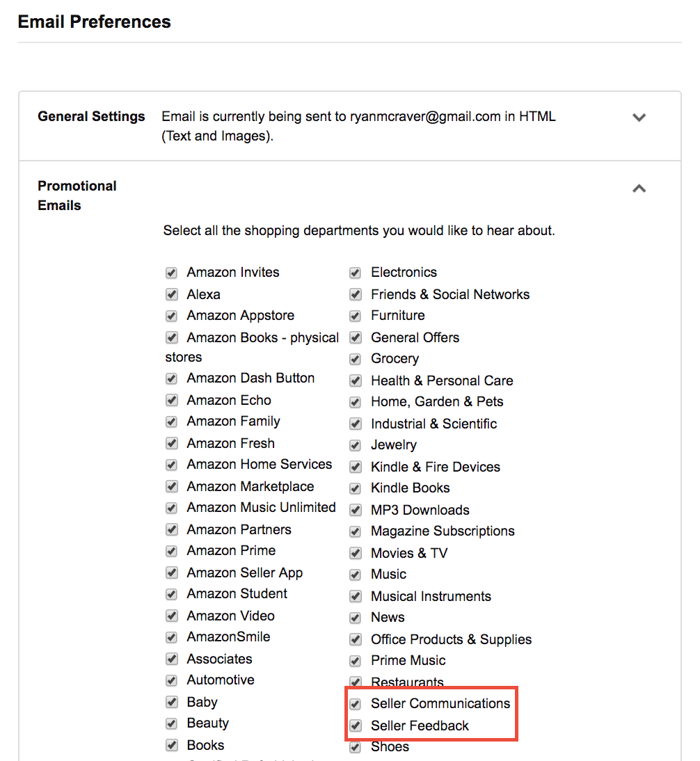Uncheck the Amazon Family checkbox
The width and height of the screenshot is (700, 761).
(x=171, y=422)
